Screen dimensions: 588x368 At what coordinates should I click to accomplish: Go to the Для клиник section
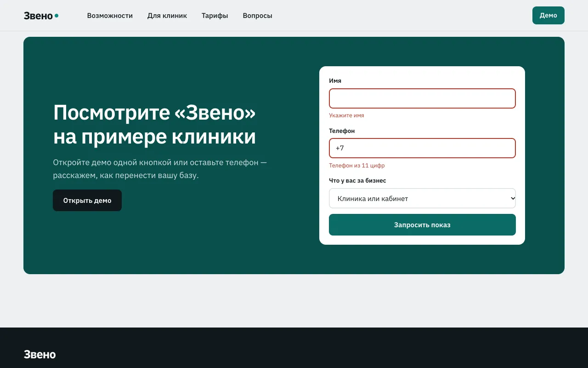click(x=167, y=16)
